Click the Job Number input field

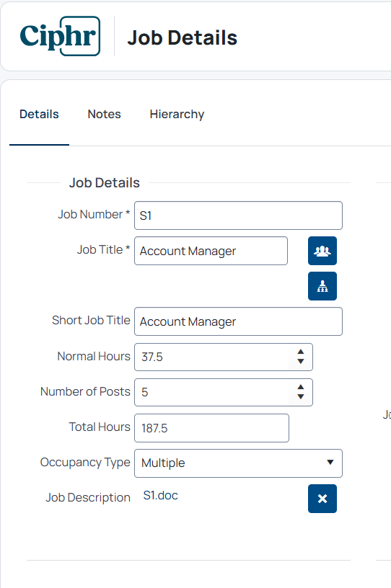click(x=238, y=215)
